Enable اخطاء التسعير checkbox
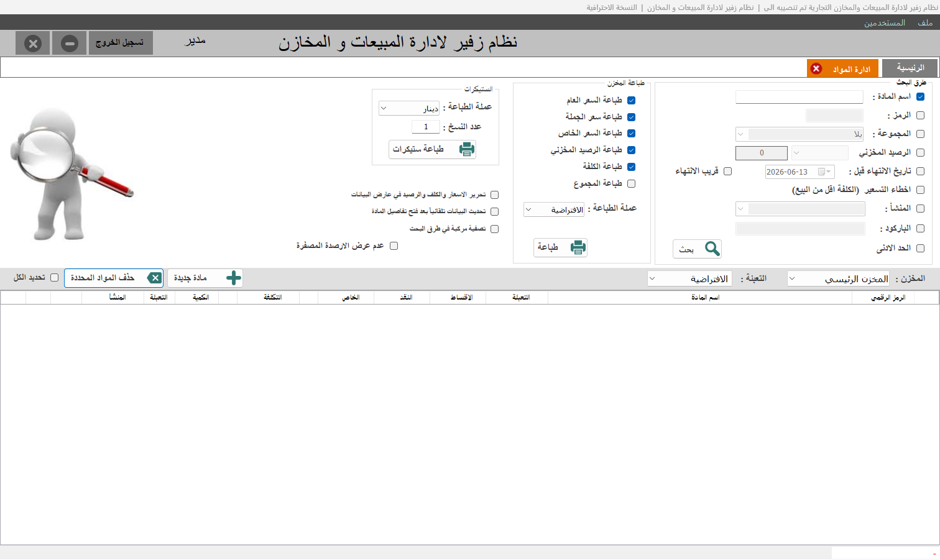The image size is (940, 560). (921, 190)
